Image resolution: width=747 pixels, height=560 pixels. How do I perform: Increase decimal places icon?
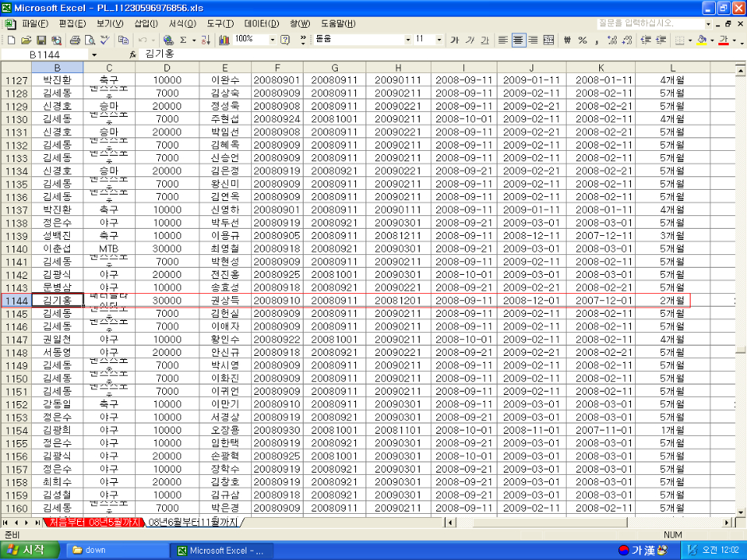pyautogui.click(x=612, y=40)
